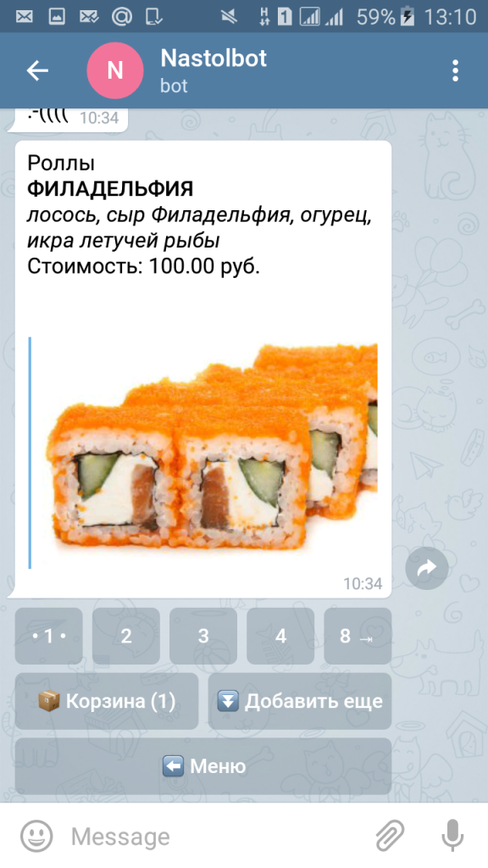Open the three-dot options menu

click(x=455, y=71)
